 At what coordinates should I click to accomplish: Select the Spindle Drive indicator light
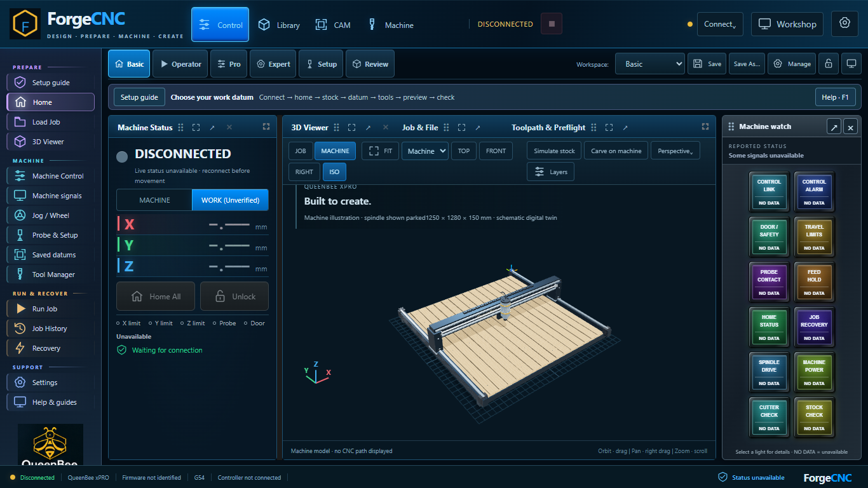coord(769,372)
